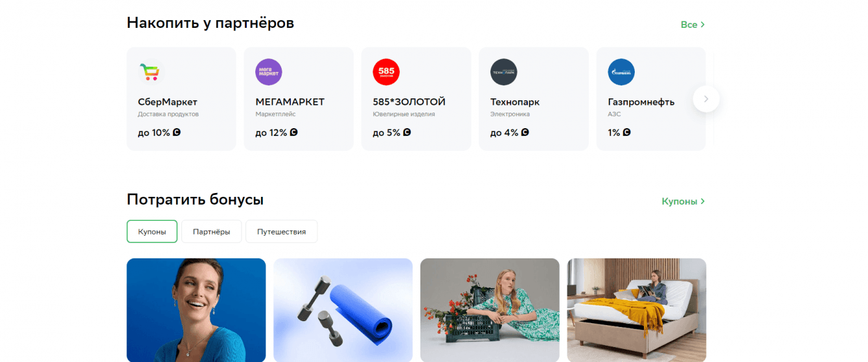
Task: Click the bonus coin icon beside до 10%
Action: click(177, 133)
